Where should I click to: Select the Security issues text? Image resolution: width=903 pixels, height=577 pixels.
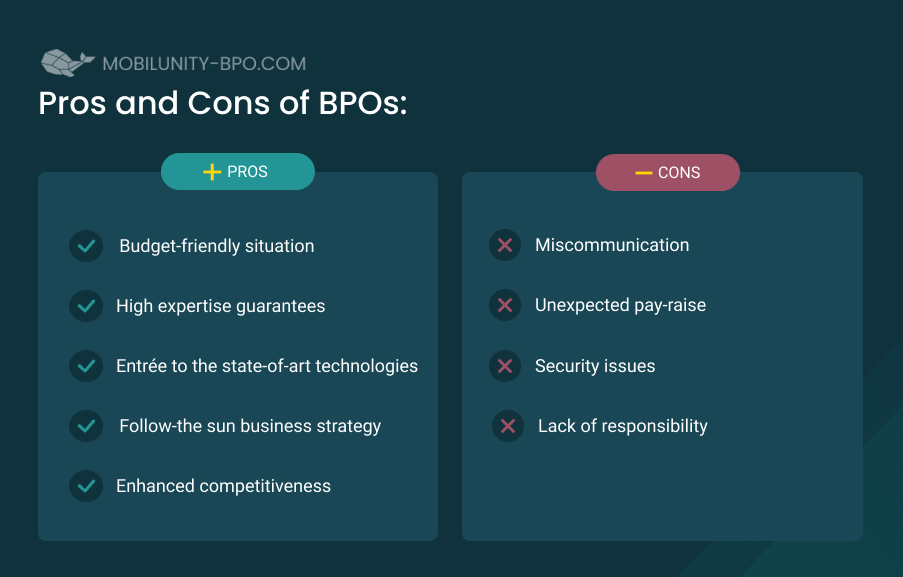pyautogui.click(x=595, y=366)
